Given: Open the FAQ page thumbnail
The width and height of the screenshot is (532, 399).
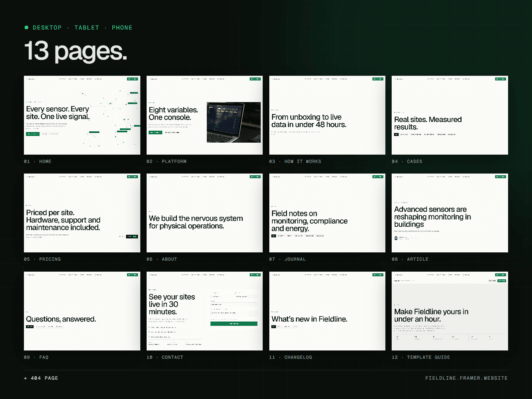Looking at the screenshot, I should [x=82, y=311].
